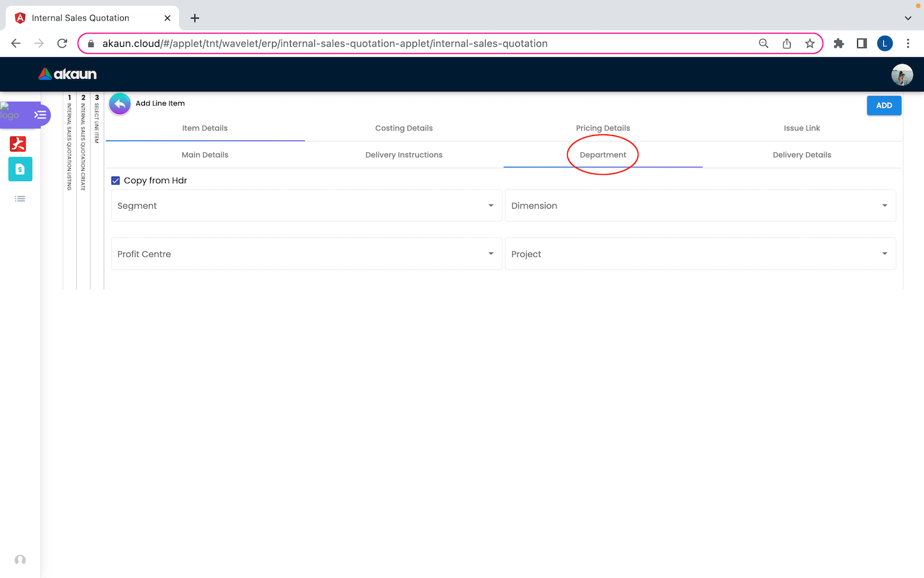This screenshot has width=924, height=578.
Task: Open the Dimension dropdown
Action: [700, 206]
